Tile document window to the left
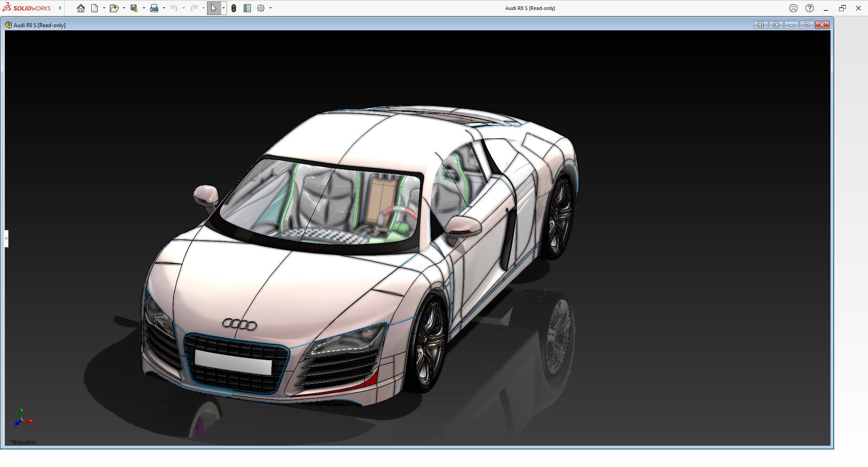868x467 pixels. (x=760, y=25)
